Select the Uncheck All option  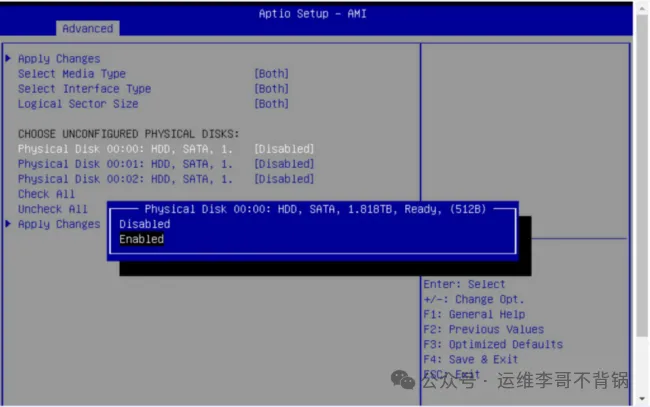click(53, 209)
